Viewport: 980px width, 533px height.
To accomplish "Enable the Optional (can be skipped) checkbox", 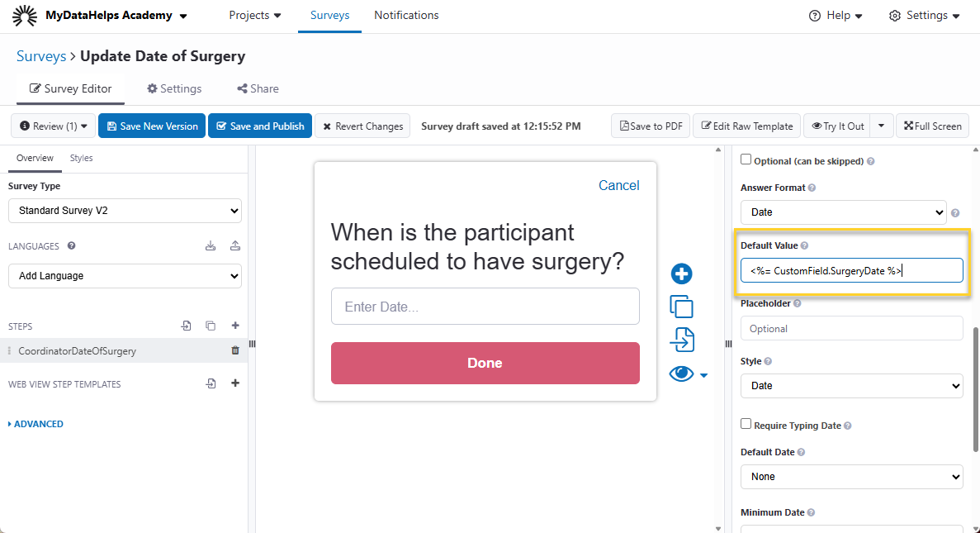I will coord(746,159).
